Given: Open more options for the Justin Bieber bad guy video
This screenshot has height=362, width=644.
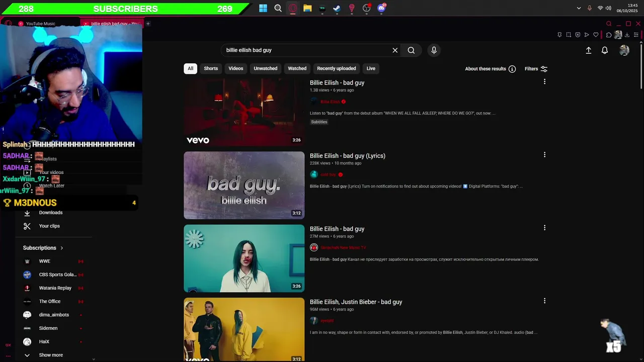Looking at the screenshot, I should click(x=544, y=301).
